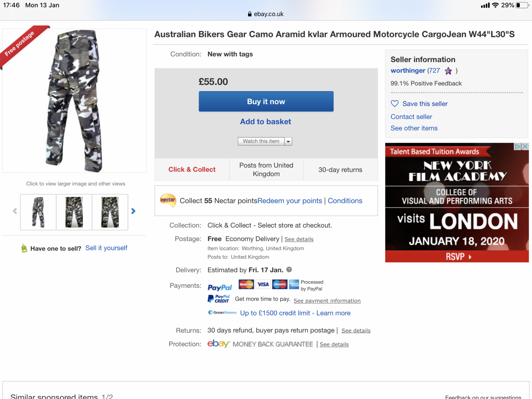
Task: Select the Click & Collect tab
Action: click(x=192, y=170)
